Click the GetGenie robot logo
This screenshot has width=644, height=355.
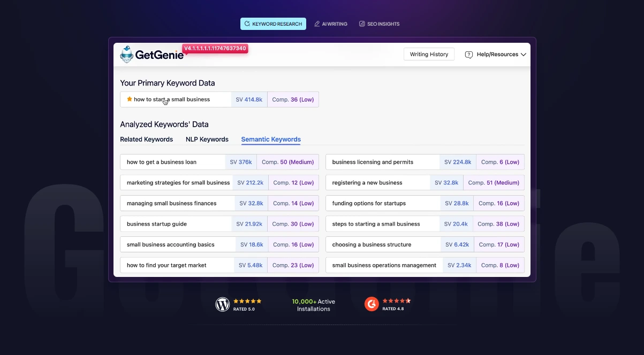(126, 54)
